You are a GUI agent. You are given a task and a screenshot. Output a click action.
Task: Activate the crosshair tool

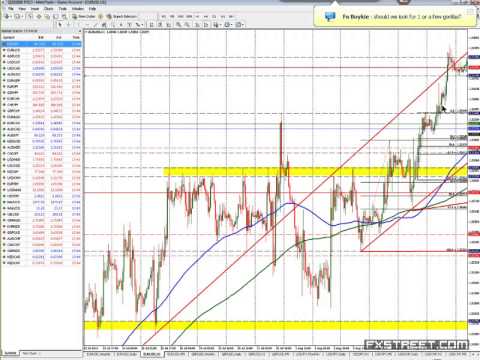(x=69, y=25)
